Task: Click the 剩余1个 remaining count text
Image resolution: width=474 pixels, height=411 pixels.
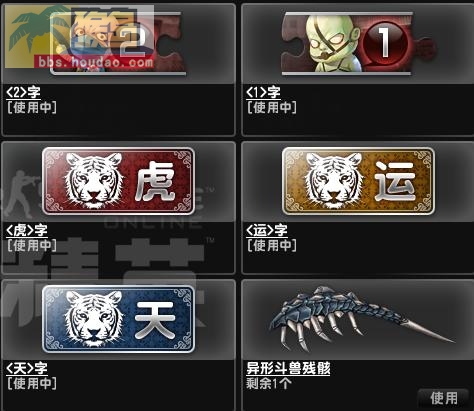Action: click(269, 383)
